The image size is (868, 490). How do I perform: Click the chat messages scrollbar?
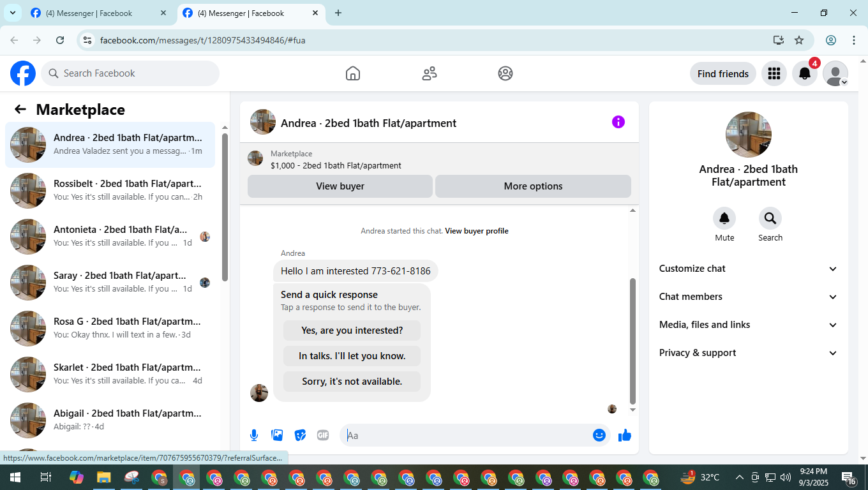pyautogui.click(x=633, y=341)
